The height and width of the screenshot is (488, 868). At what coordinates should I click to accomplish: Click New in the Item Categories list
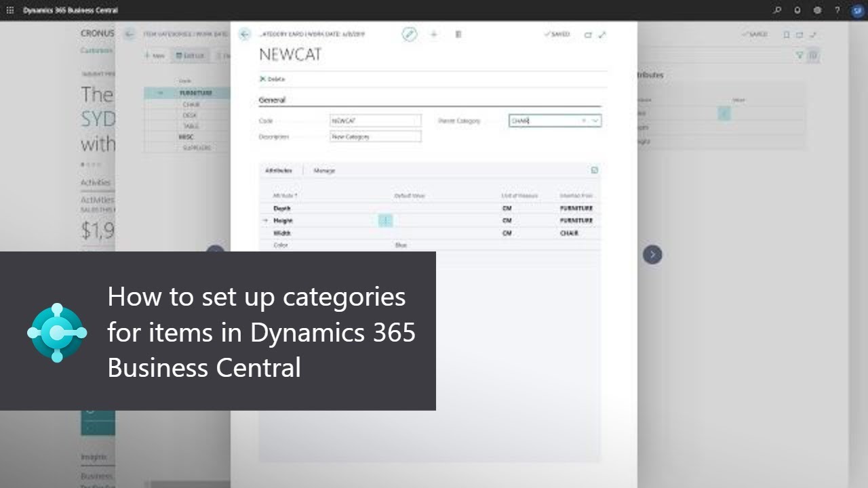click(155, 56)
